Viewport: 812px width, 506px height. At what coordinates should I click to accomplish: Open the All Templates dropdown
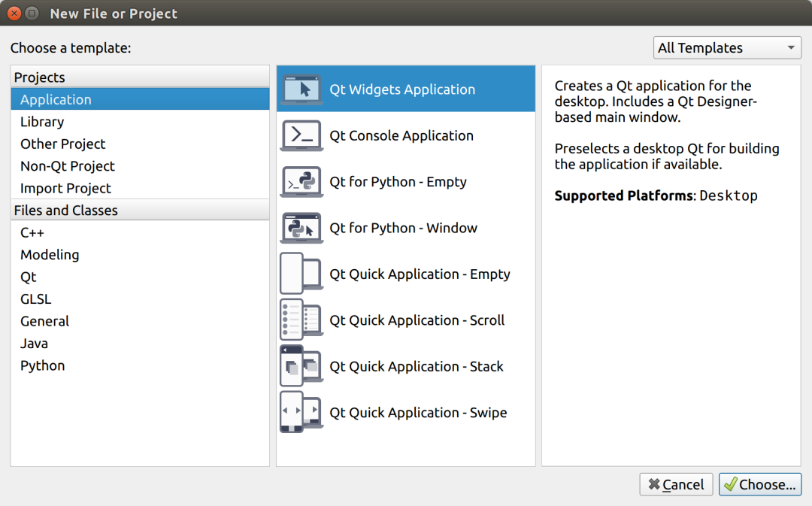point(727,48)
